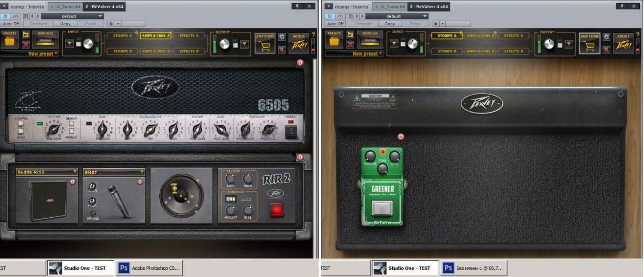Screen dimensions: 644x277
Task: Open SM57 microphone dropdown
Action: tap(114, 172)
